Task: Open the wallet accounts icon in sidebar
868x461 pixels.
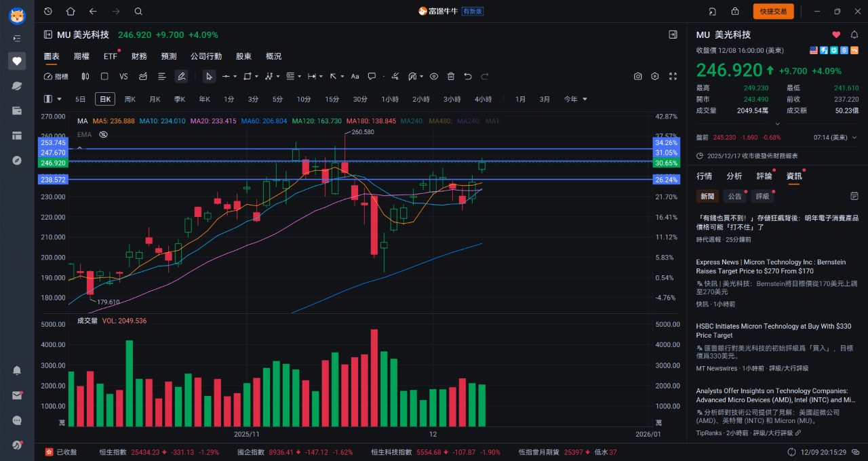Action: click(x=17, y=111)
